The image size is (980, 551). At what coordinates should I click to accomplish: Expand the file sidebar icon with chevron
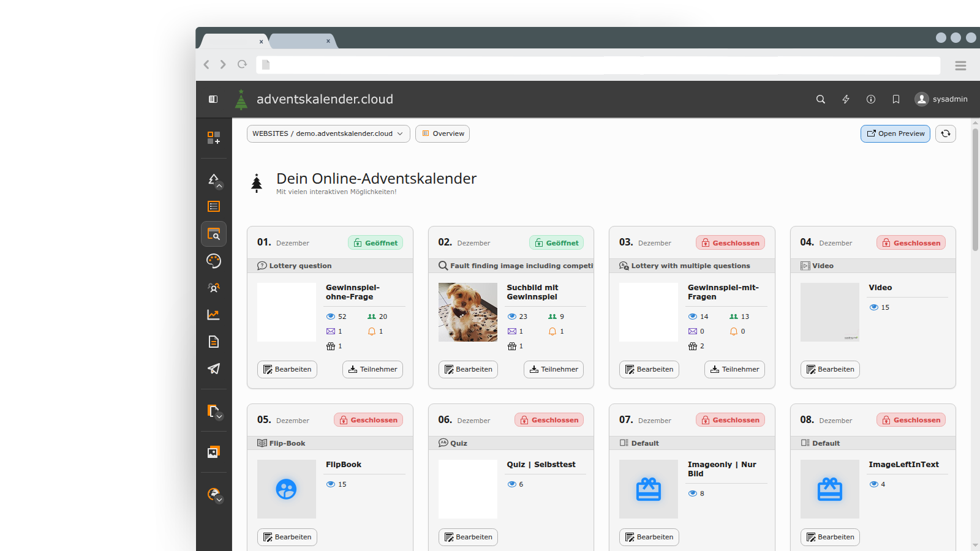(x=214, y=411)
